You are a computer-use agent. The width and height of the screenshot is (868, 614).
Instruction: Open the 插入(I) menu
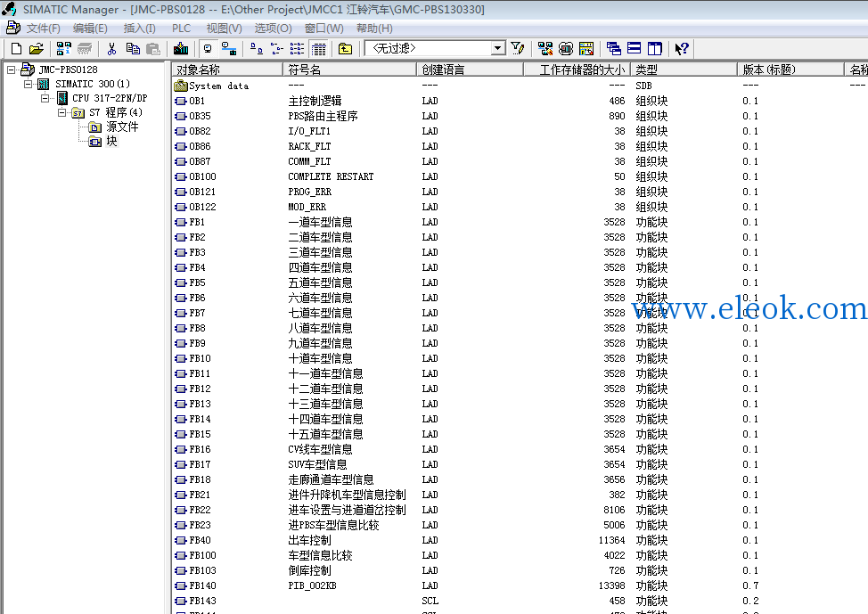[140, 29]
